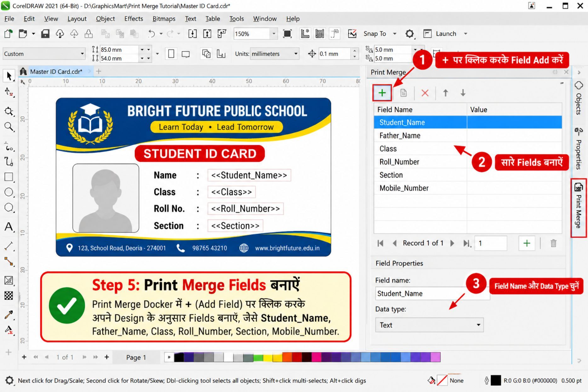Move selected field up
588x392 pixels.
[x=445, y=93]
